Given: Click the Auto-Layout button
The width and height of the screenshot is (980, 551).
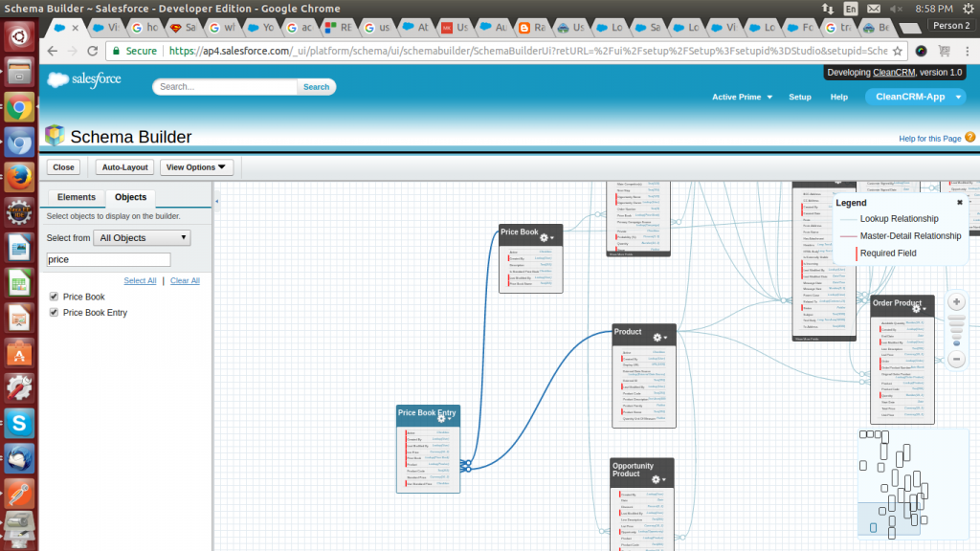Looking at the screenshot, I should [124, 167].
